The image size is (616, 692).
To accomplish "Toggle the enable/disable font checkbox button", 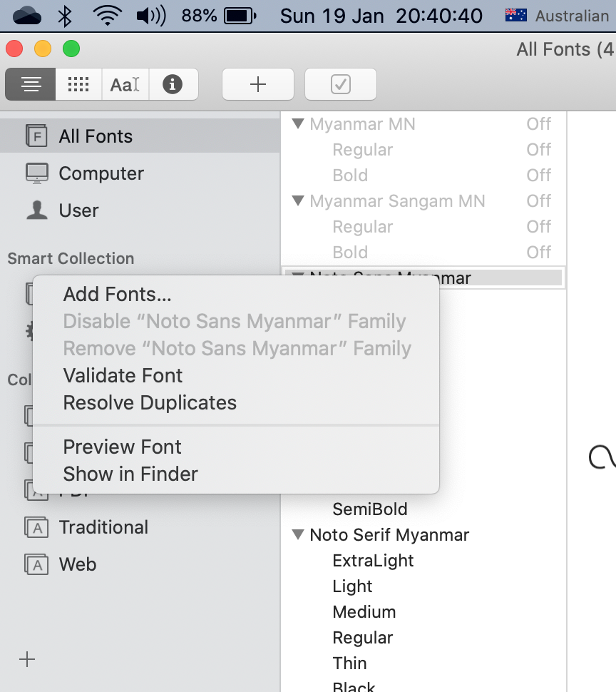I will coord(341,85).
